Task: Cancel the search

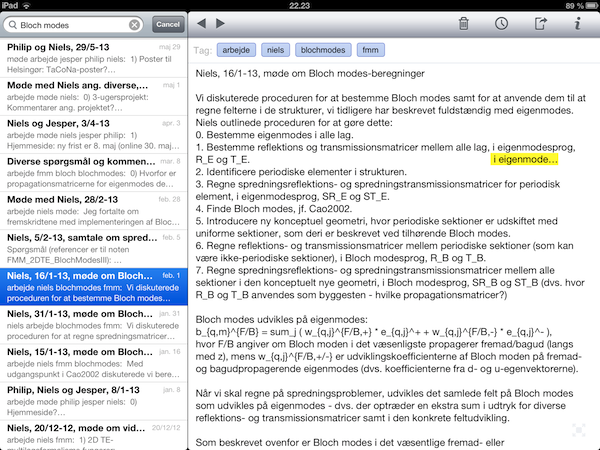Action: tap(168, 24)
